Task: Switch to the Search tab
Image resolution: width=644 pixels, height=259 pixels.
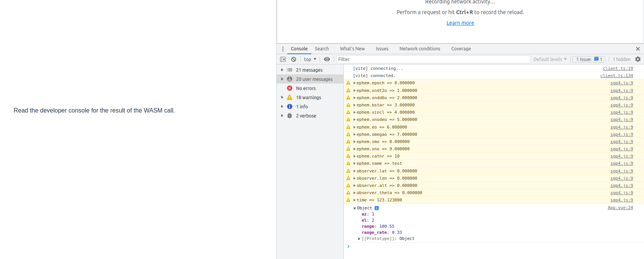Action: 322,49
